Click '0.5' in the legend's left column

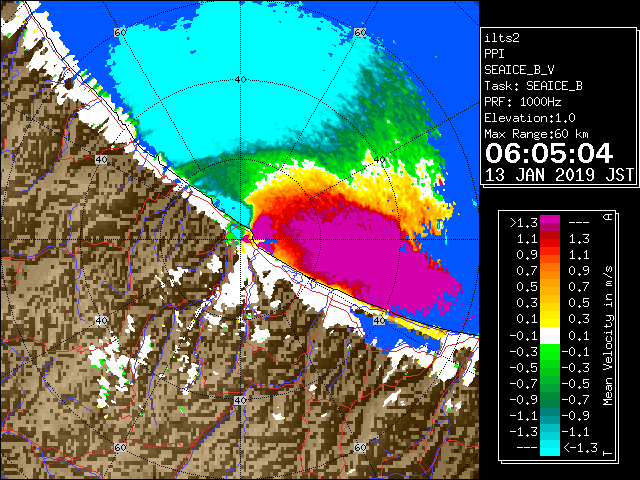pos(527,287)
